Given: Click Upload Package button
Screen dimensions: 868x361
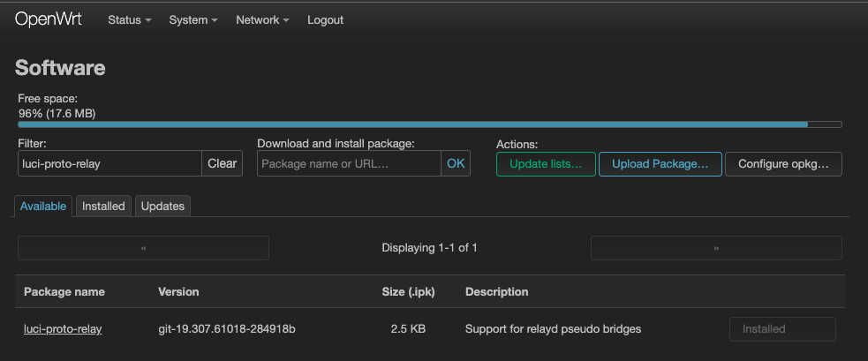Looking at the screenshot, I should point(660,164).
